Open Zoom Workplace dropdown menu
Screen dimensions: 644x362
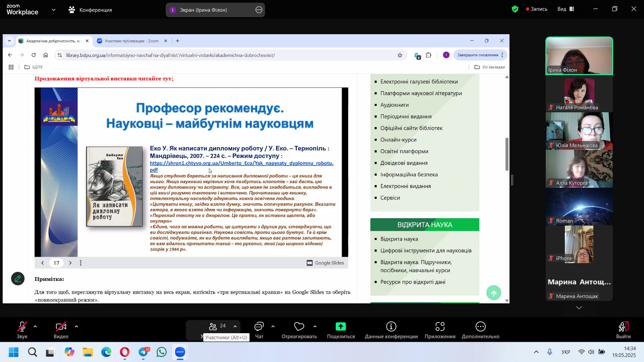54,10
